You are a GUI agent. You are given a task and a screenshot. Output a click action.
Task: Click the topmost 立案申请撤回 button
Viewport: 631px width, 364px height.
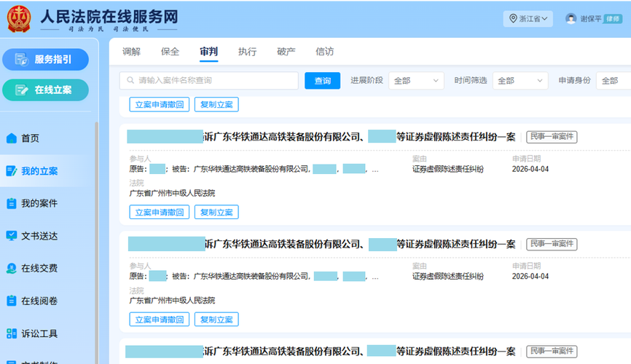pos(160,105)
